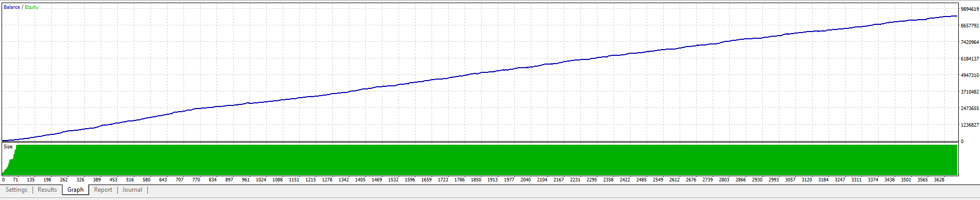Click trade number 71 on horizontal axis

16,180
